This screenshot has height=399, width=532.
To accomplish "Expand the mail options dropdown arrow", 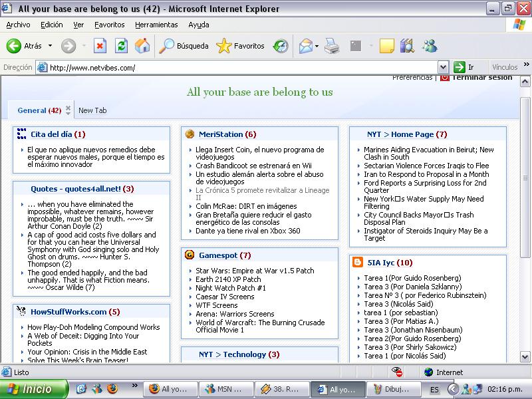I will [x=317, y=46].
